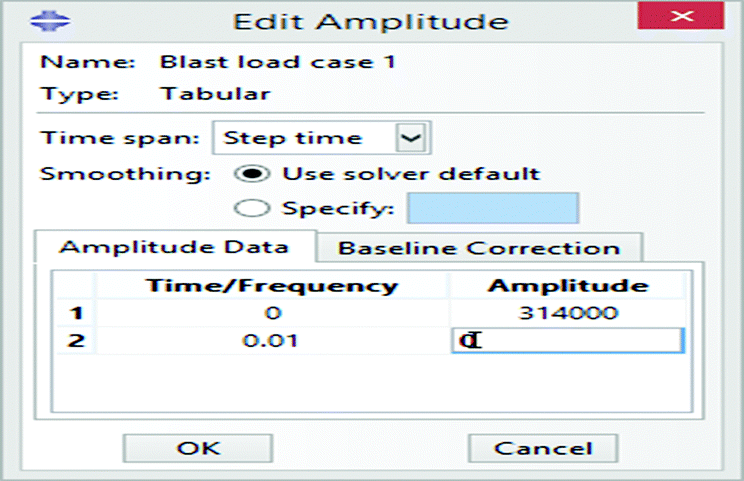Select row header 2 in table

[x=76, y=340]
